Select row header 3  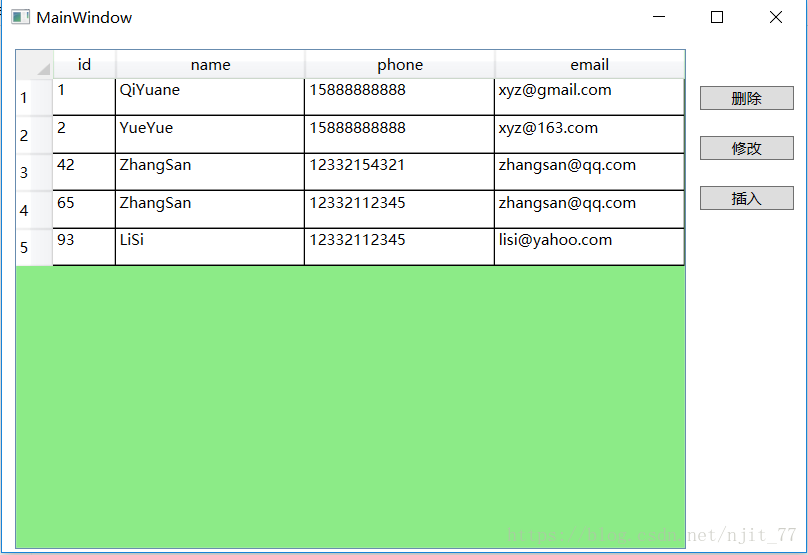pyautogui.click(x=35, y=172)
